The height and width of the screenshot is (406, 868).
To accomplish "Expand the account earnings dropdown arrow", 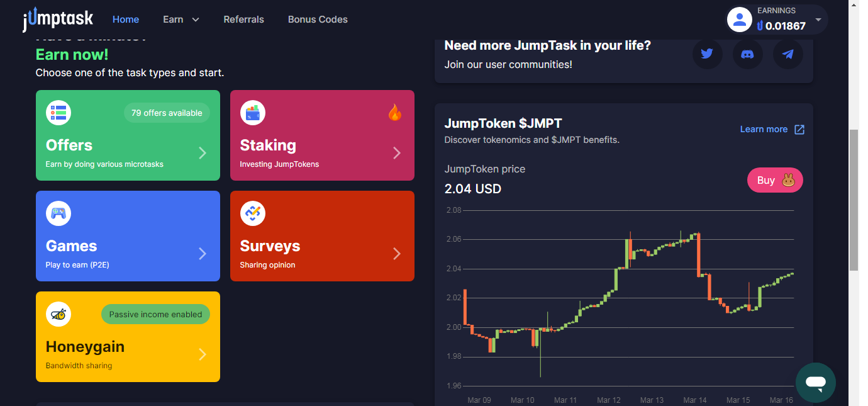I will (818, 20).
